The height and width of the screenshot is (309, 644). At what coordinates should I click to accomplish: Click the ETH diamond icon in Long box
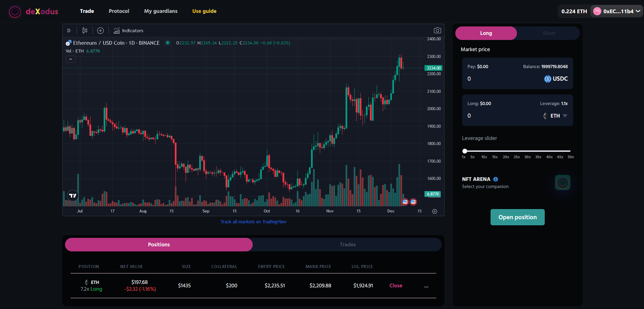click(x=545, y=116)
